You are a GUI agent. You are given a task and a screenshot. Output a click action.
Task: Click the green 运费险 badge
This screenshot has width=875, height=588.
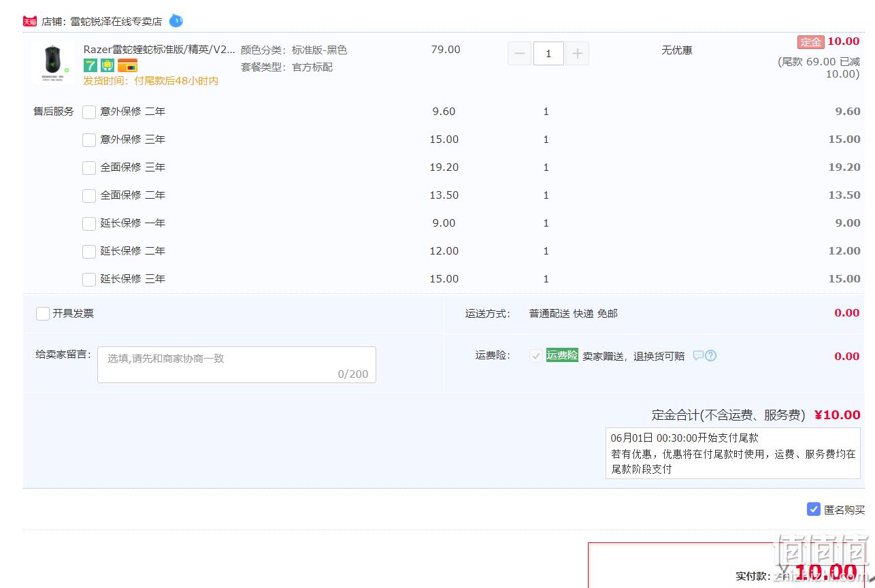click(x=562, y=355)
